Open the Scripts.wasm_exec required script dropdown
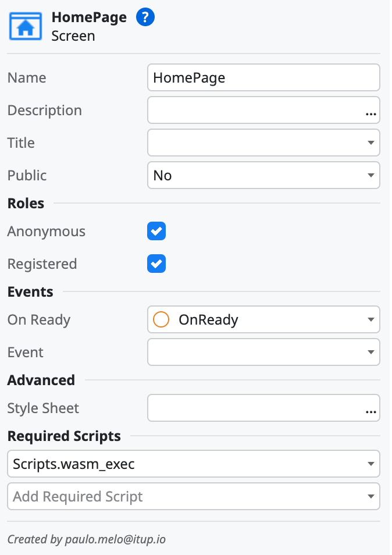The height and width of the screenshot is (555, 392). tap(194, 464)
